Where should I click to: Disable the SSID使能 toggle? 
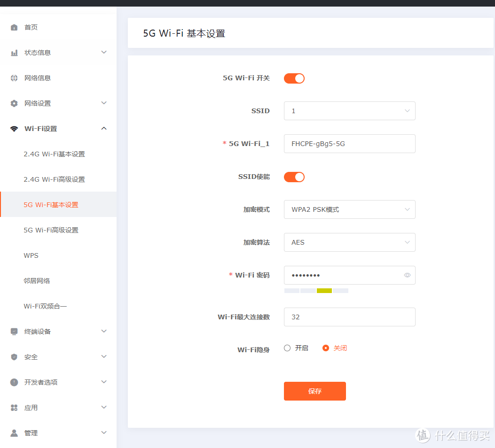click(294, 177)
